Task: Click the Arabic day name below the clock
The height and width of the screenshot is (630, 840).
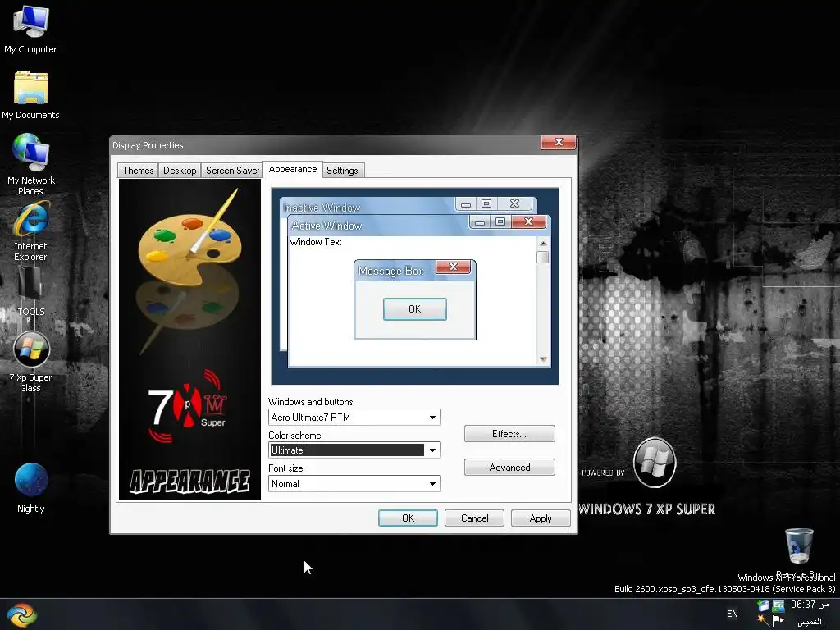Action: (810, 622)
